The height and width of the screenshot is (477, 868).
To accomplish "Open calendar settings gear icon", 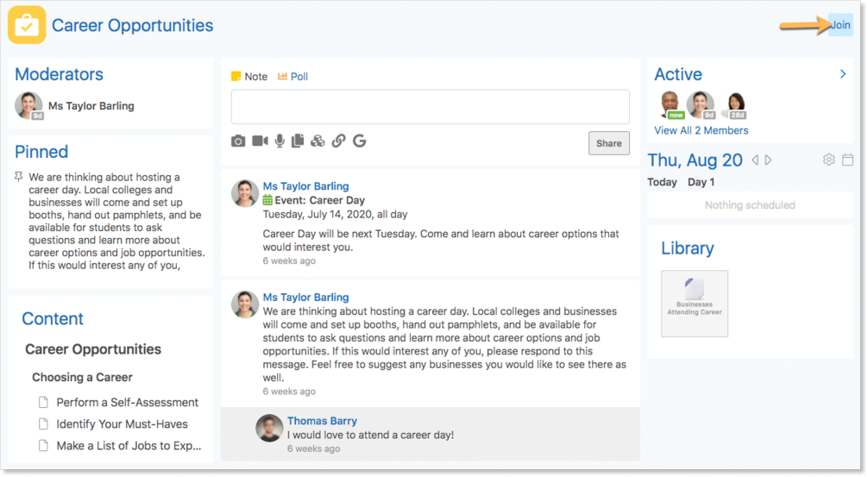I will [828, 160].
